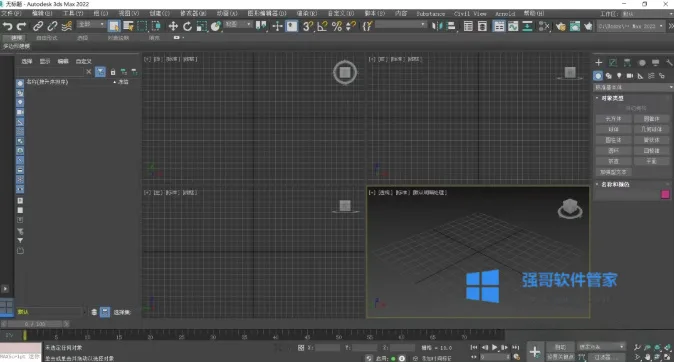Image resolution: width=674 pixels, height=362 pixels.
Task: Click the Play Animation button
Action: pyautogui.click(x=495, y=347)
